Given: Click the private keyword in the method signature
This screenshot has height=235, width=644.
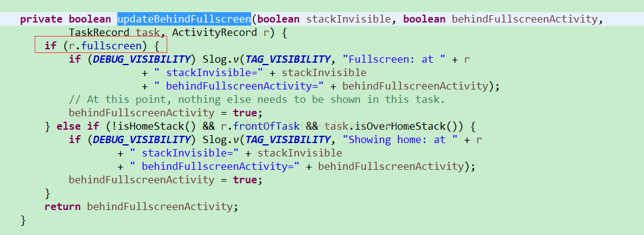Looking at the screenshot, I should point(41,19).
